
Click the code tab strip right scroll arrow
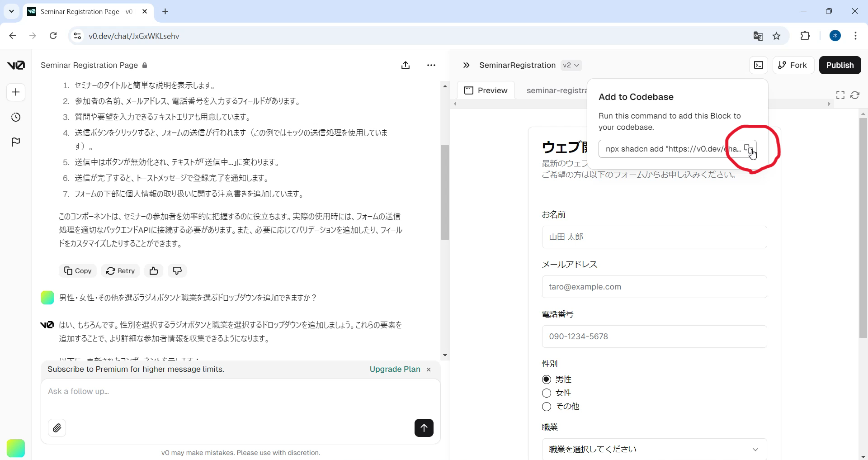829,104
